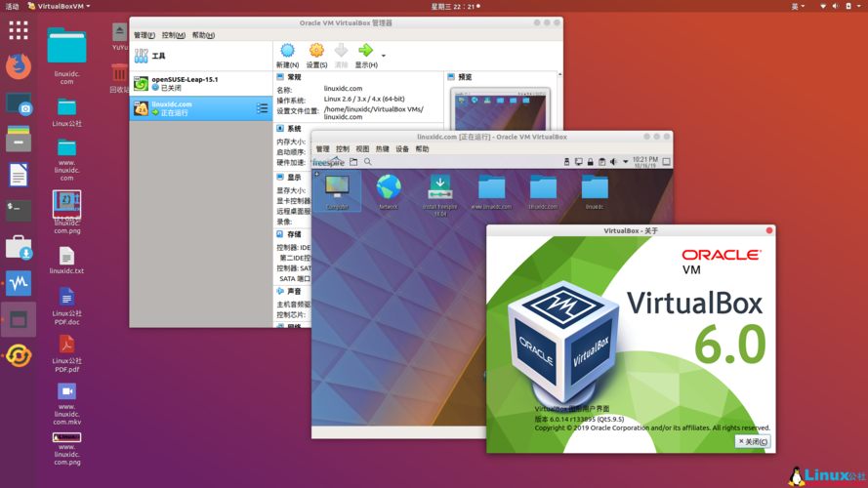Select Linux公社 PDF.doc on host desktop

pyautogui.click(x=66, y=305)
